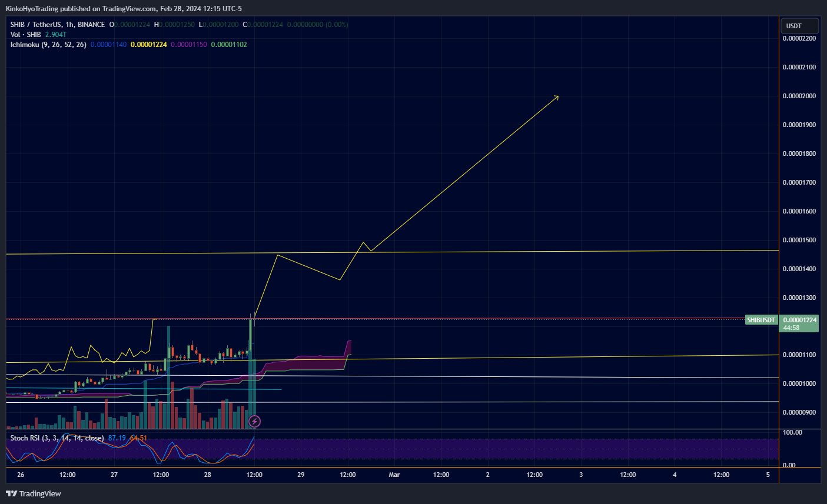Viewport: 827px width, 504px height.
Task: Click the KinkoHyoTrading published header text
Action: coord(124,9)
